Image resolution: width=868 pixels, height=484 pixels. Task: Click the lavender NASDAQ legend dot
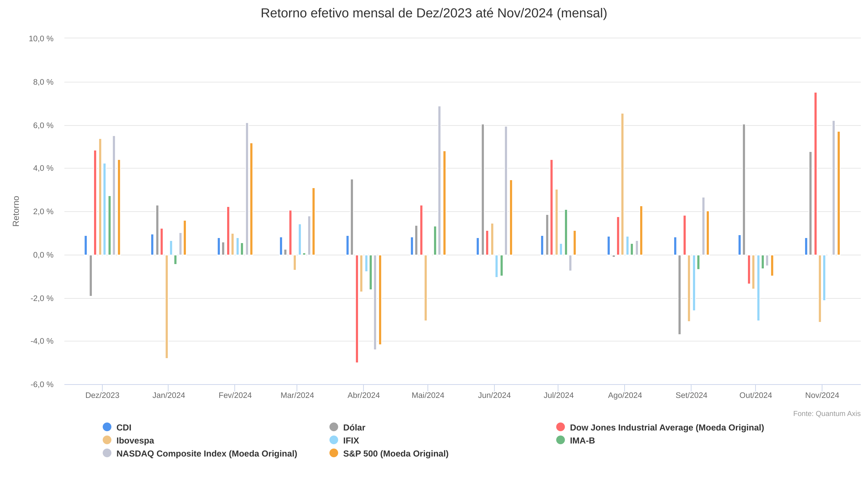pos(107,453)
